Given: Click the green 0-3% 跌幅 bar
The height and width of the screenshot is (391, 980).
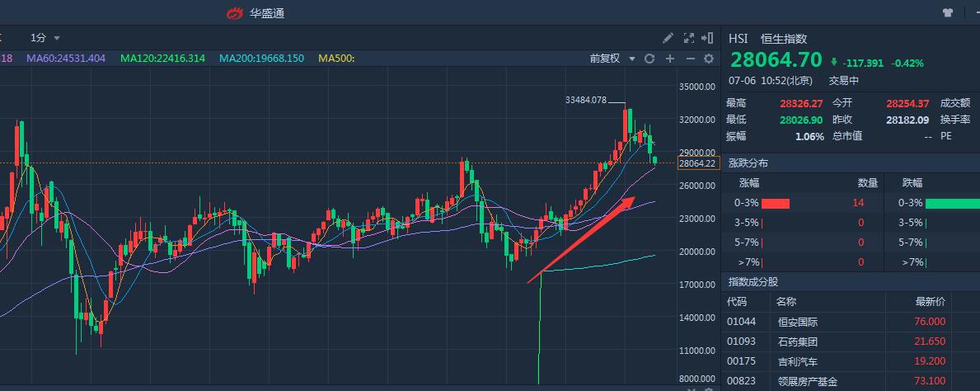Looking at the screenshot, I should coord(953,203).
